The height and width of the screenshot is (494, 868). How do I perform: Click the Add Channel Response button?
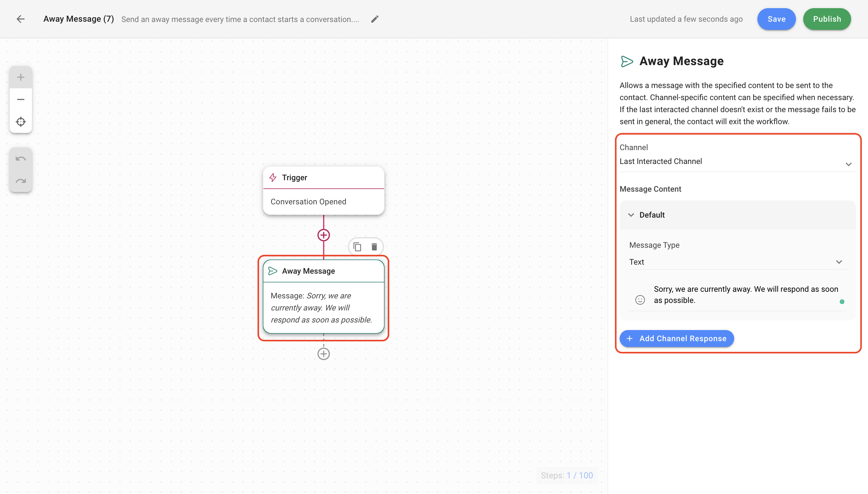pos(676,338)
